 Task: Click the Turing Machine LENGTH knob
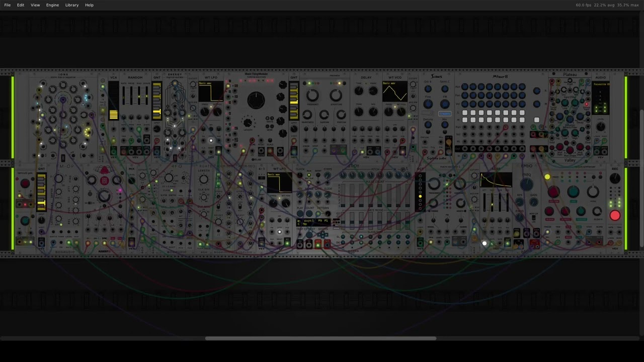[x=248, y=123]
